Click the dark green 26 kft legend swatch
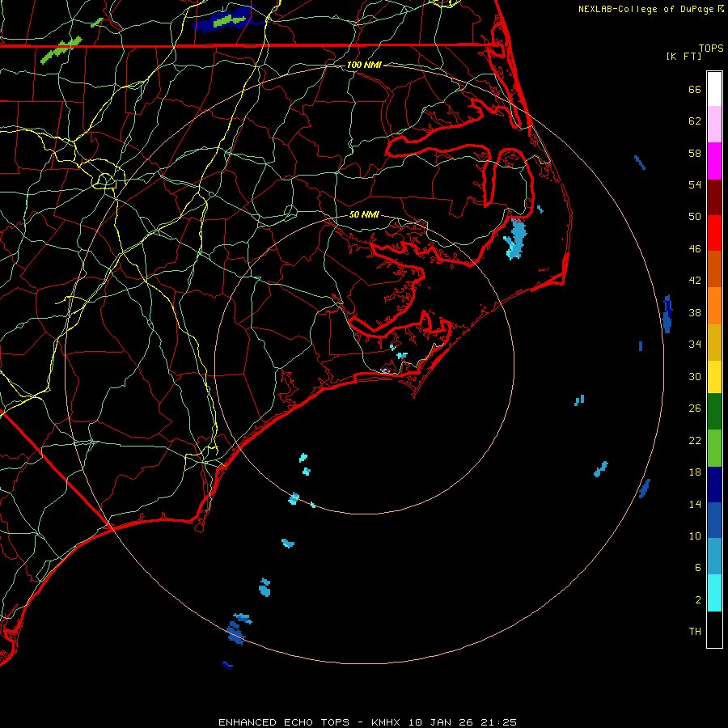This screenshot has height=728, width=728. coord(714,412)
